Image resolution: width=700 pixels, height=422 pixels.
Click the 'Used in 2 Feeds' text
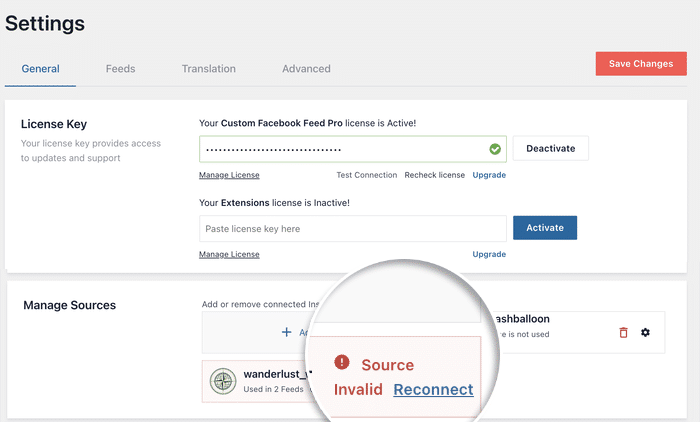pos(273,389)
